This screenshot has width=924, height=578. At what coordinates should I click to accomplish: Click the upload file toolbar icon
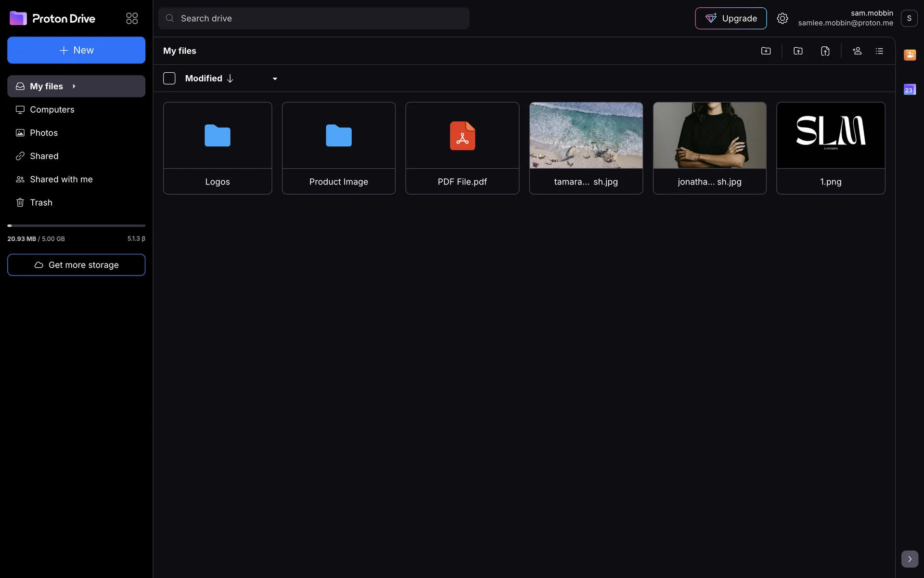[x=825, y=51]
